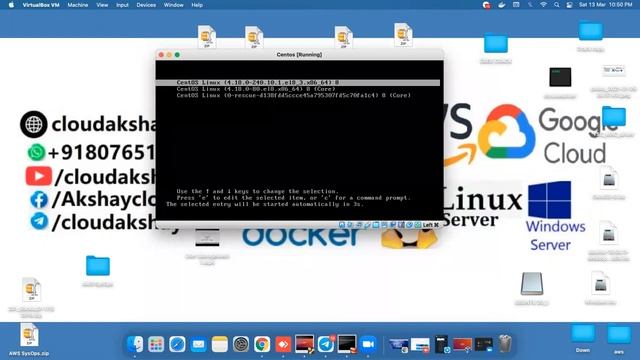This screenshot has height=360, width=640.
Task: Click the Wi-Fi icon in menu bar
Action: click(543, 5)
